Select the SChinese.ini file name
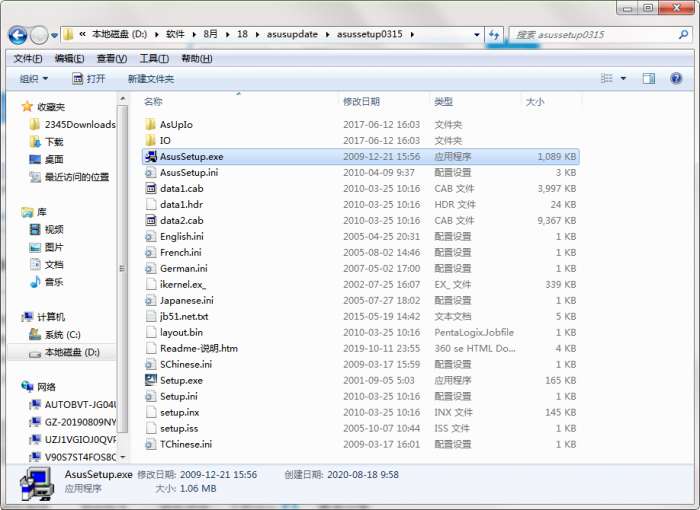This screenshot has width=700, height=510. pos(186,364)
